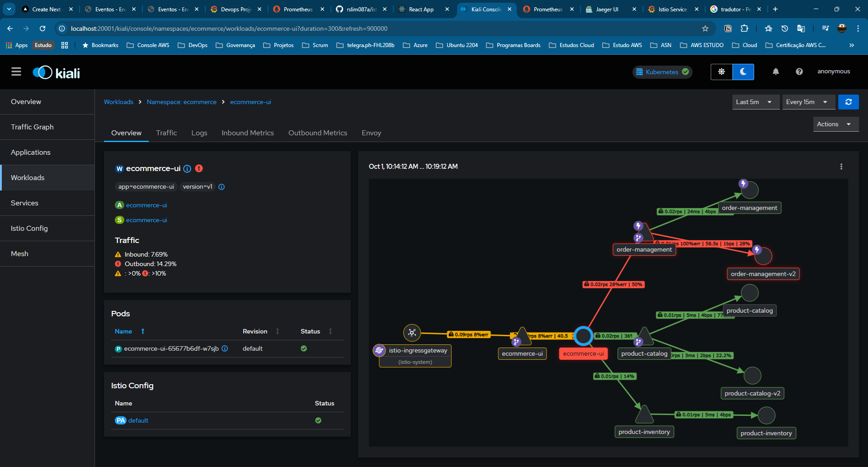868x467 pixels.
Task: Switch to the Inbound Metrics tab
Action: coord(248,133)
